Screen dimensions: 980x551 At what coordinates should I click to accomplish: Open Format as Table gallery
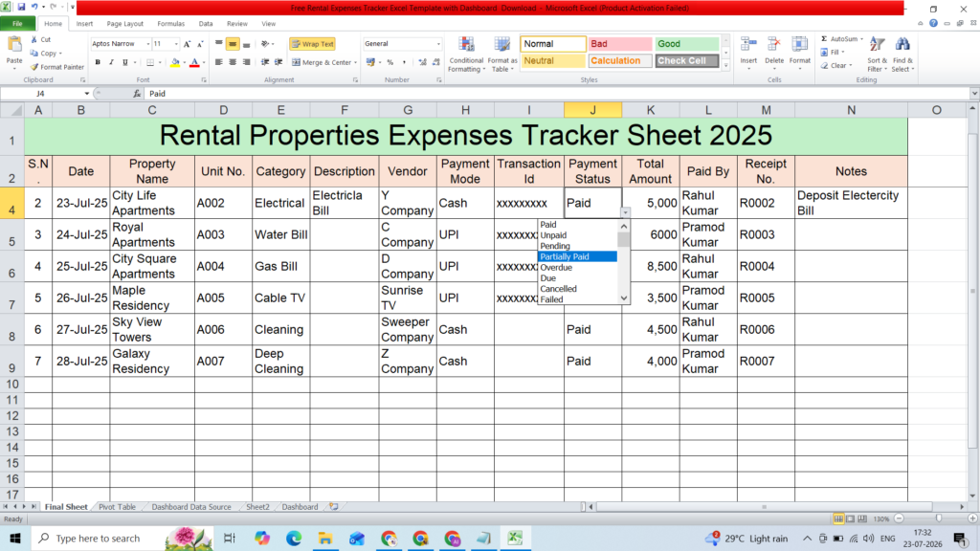501,55
